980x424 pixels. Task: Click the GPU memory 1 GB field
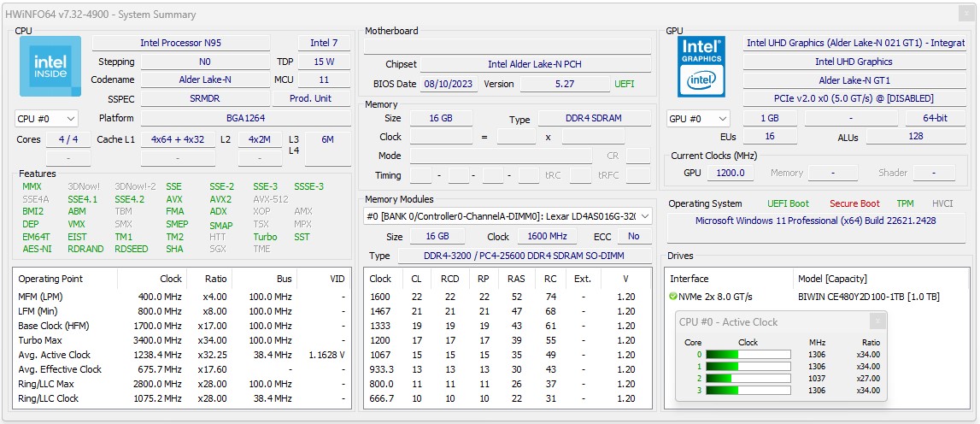click(x=770, y=118)
